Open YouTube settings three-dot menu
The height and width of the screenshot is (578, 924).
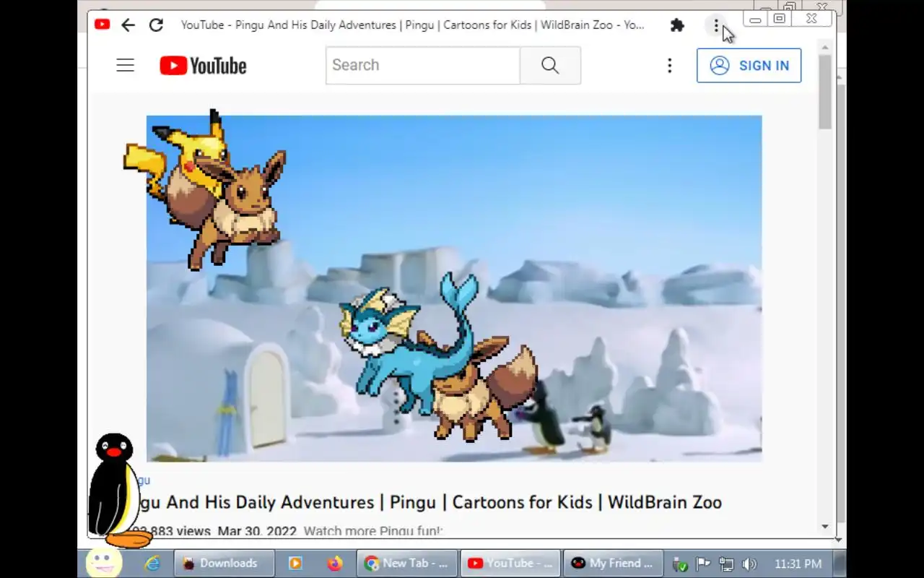click(x=670, y=66)
